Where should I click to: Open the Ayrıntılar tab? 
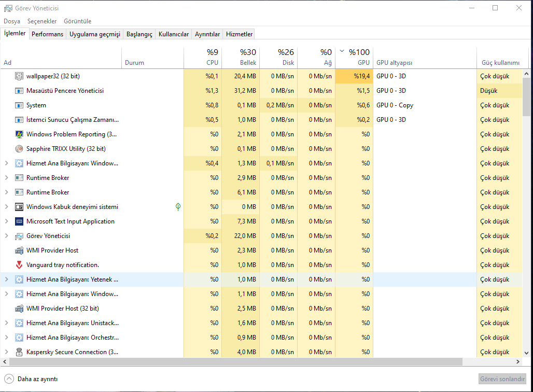(207, 34)
